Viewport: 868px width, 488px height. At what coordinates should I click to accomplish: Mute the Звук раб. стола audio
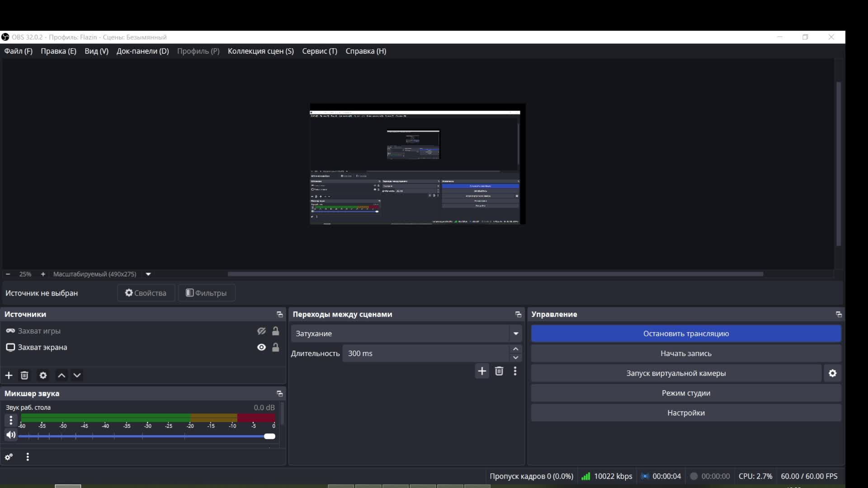pyautogui.click(x=10, y=435)
